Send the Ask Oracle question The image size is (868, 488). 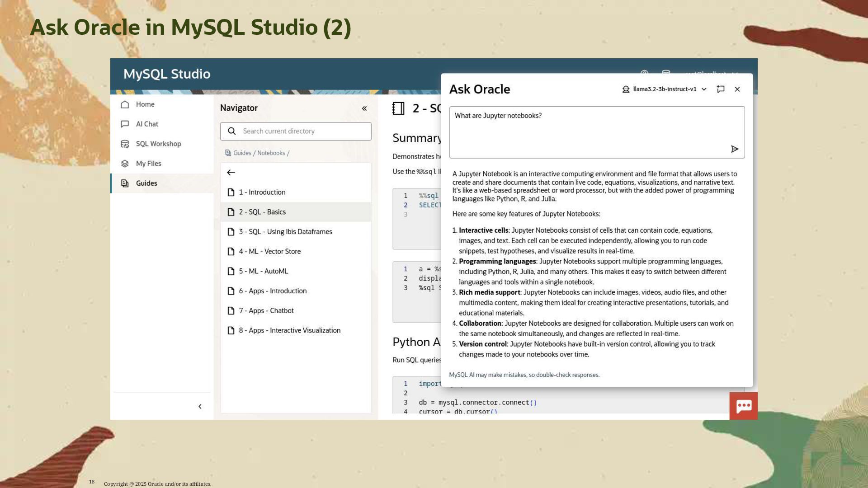(735, 149)
